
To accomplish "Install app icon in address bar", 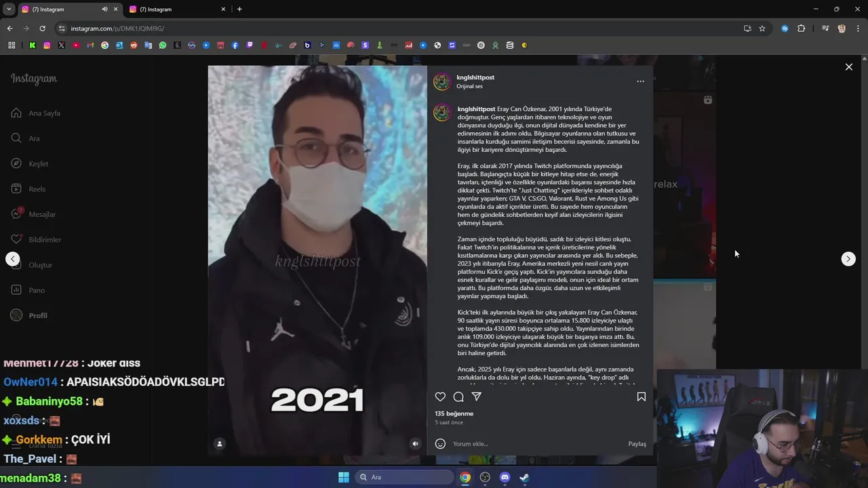I will click(747, 28).
